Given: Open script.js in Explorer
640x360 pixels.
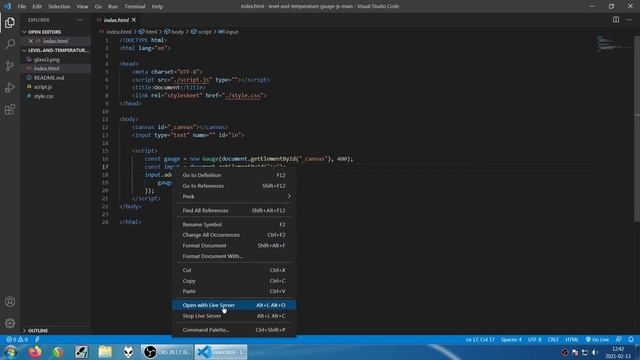Looking at the screenshot, I should tap(56, 87).
